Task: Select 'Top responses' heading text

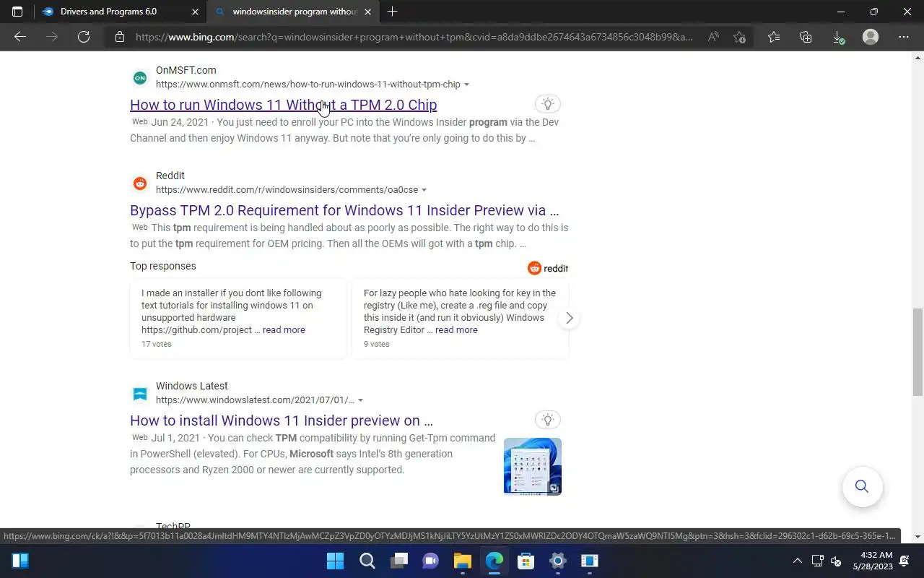Action: (x=163, y=266)
